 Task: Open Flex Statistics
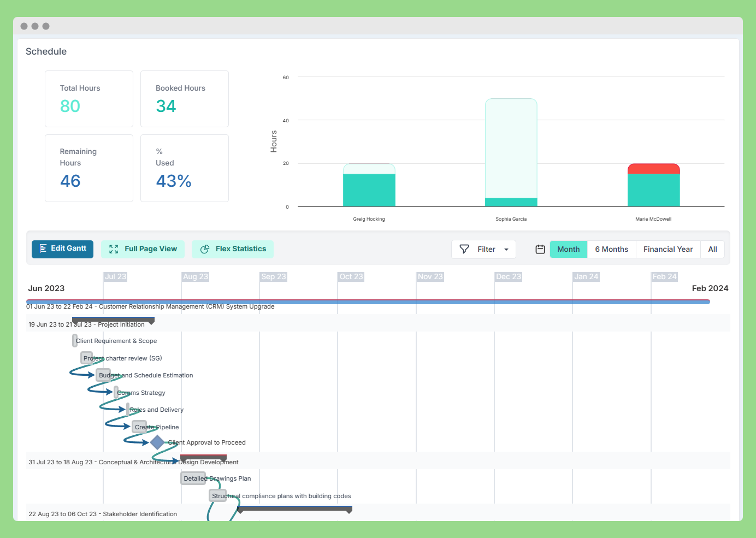click(233, 249)
